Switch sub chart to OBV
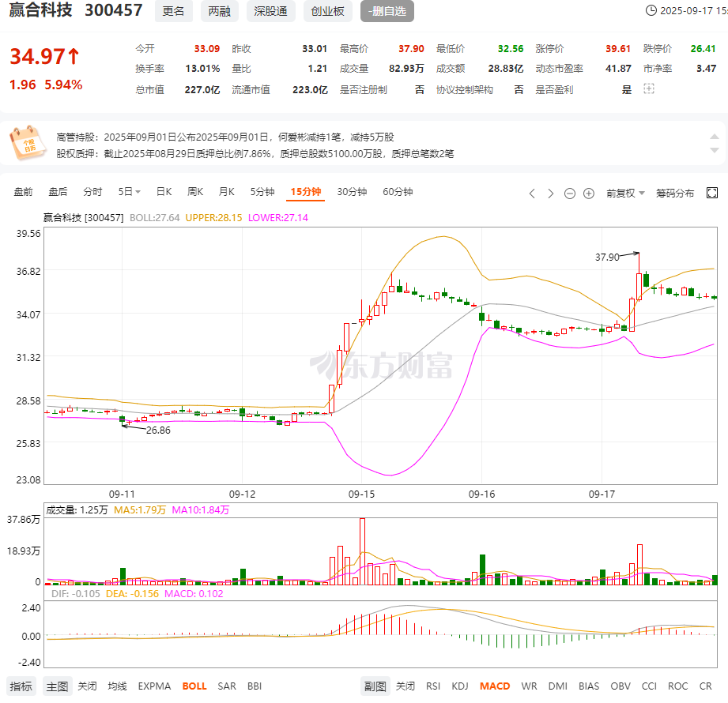The height and width of the screenshot is (703, 728). (620, 686)
